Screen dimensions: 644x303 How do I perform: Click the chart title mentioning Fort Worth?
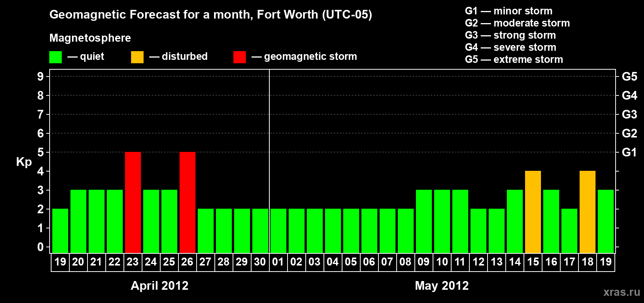[211, 15]
